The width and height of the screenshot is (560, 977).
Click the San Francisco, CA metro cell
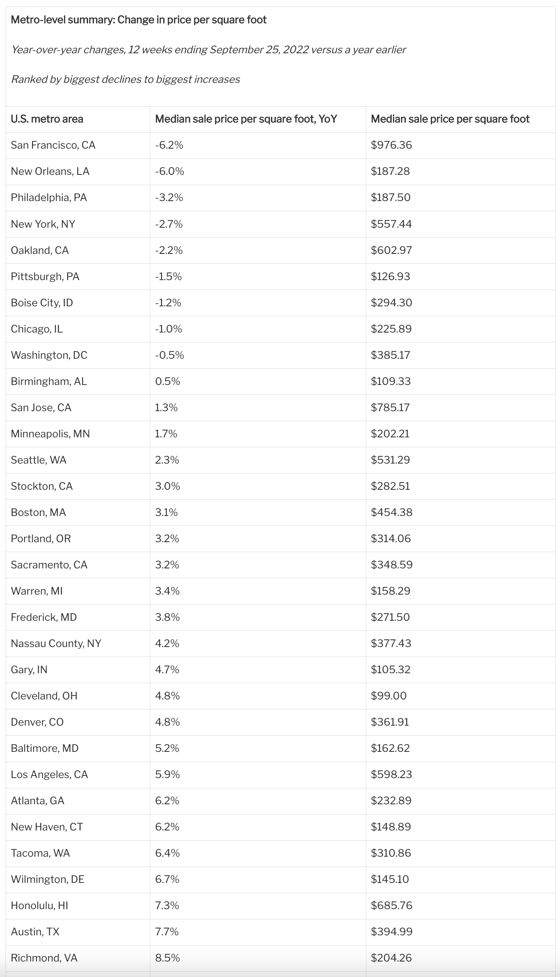click(53, 145)
